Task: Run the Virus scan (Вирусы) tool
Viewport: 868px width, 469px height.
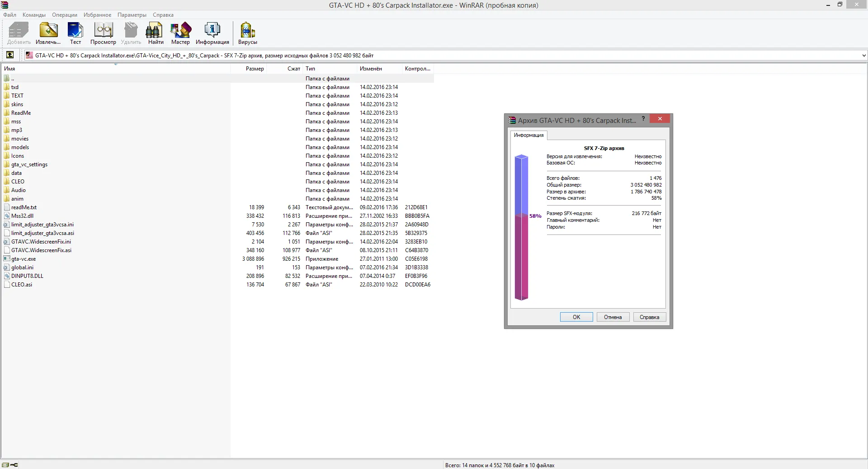Action: [x=247, y=33]
